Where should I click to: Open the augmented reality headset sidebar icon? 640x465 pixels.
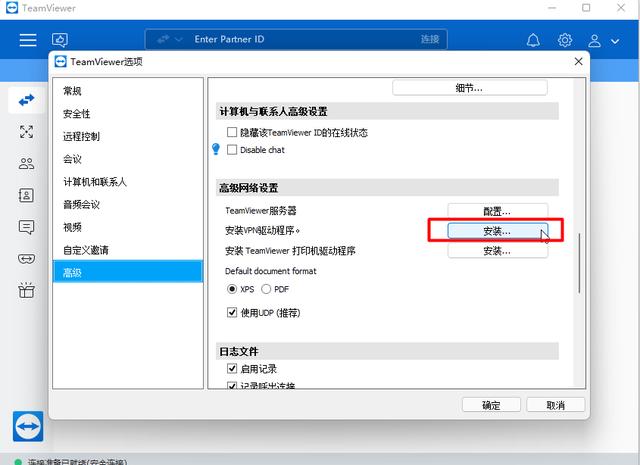pyautogui.click(x=26, y=259)
